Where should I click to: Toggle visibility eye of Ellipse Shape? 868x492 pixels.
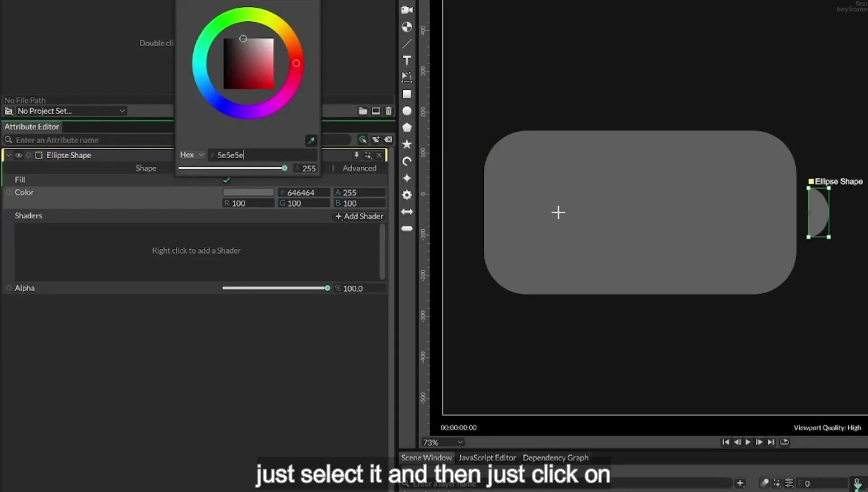click(x=19, y=155)
